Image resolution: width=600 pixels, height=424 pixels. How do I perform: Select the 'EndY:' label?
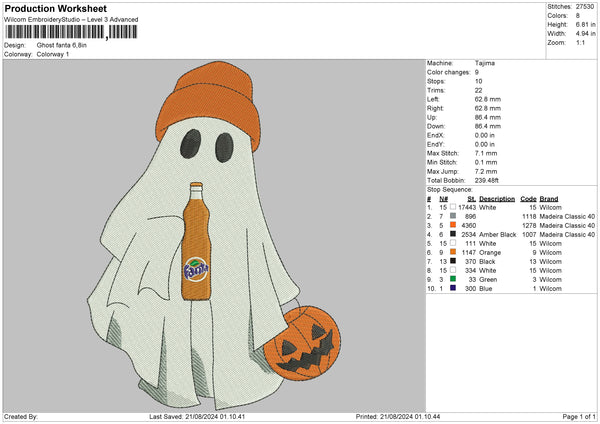(435, 144)
